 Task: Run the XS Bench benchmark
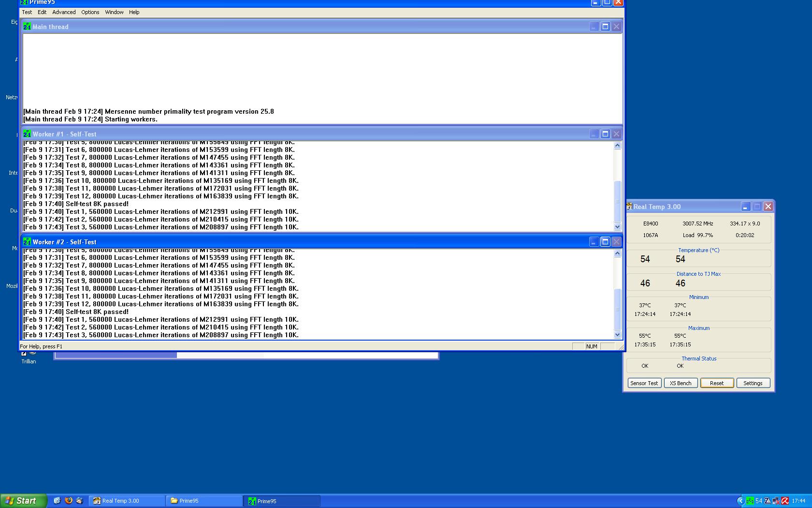tap(681, 383)
